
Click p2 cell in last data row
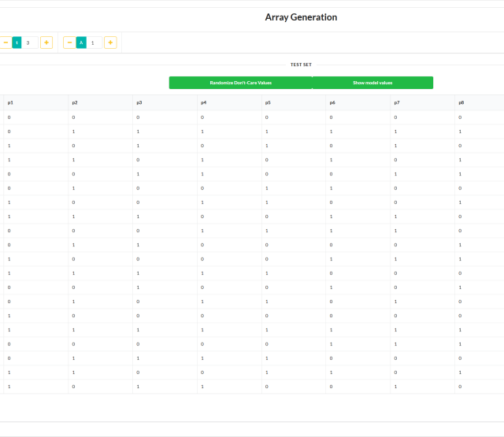tap(100, 387)
